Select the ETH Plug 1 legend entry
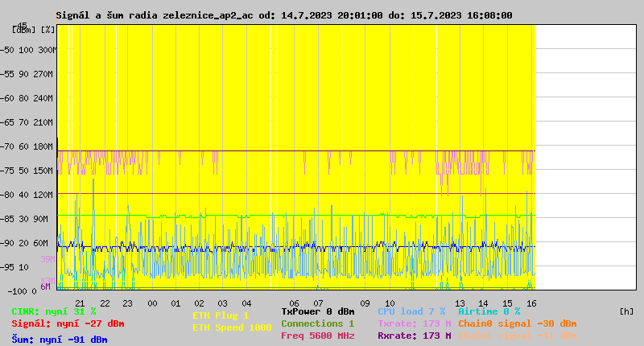 221,315
